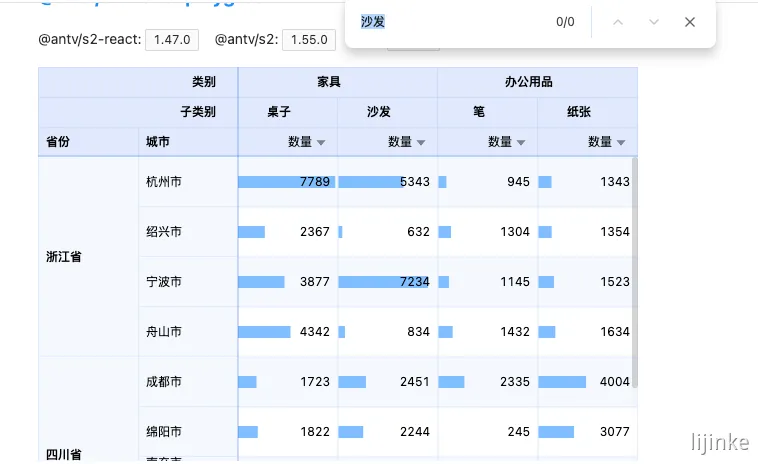Click cell value 1343
Image resolution: width=758 pixels, height=464 pixels.
615,182
